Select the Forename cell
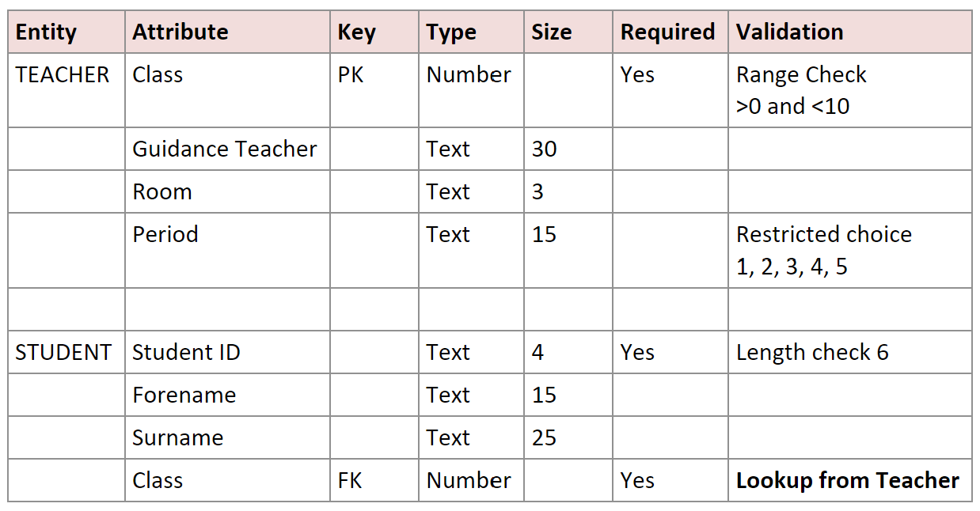Viewport: 980px width, 511px height. (x=184, y=396)
